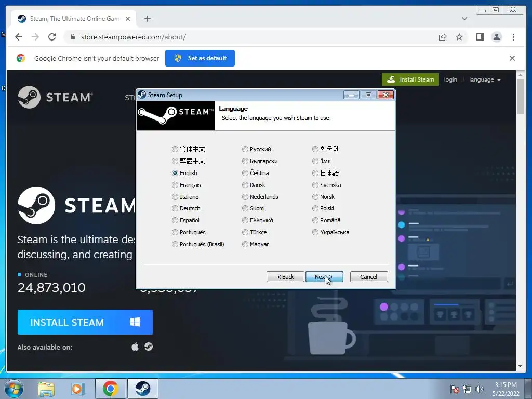This screenshot has width=532, height=399.
Task: Click the address bar URL field
Action: pyautogui.click(x=251, y=37)
